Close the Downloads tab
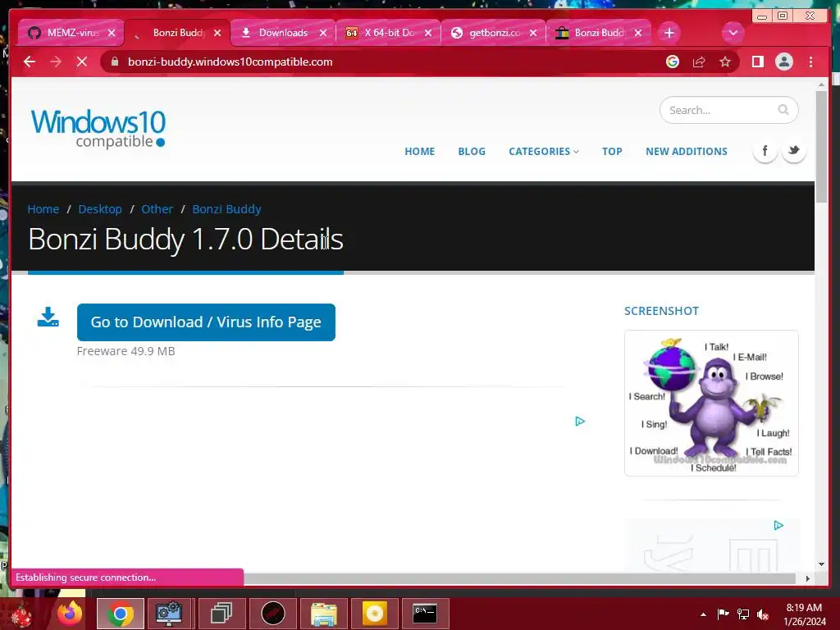The width and height of the screenshot is (840, 630). (x=323, y=33)
